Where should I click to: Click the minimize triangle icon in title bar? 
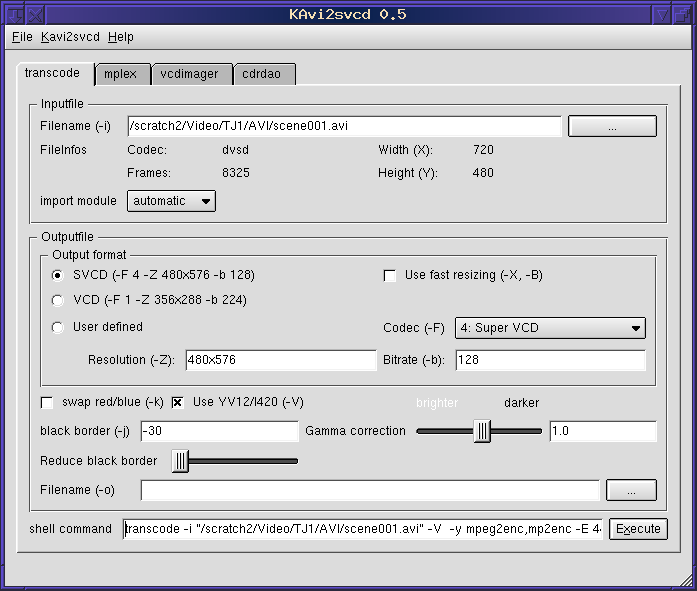(x=662, y=16)
